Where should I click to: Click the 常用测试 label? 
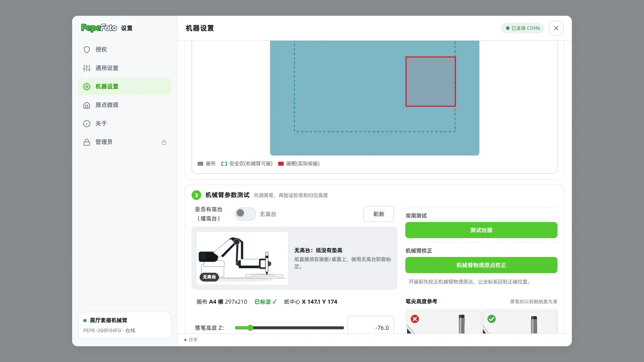416,216
